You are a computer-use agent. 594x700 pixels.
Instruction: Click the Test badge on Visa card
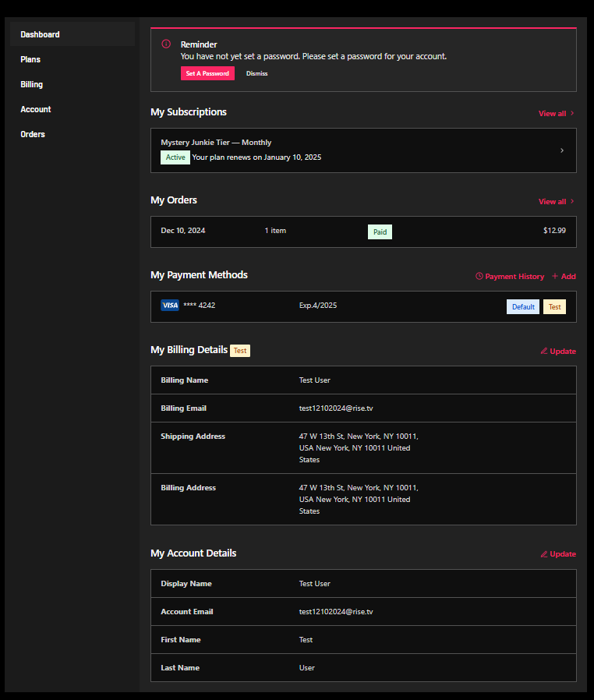(555, 306)
